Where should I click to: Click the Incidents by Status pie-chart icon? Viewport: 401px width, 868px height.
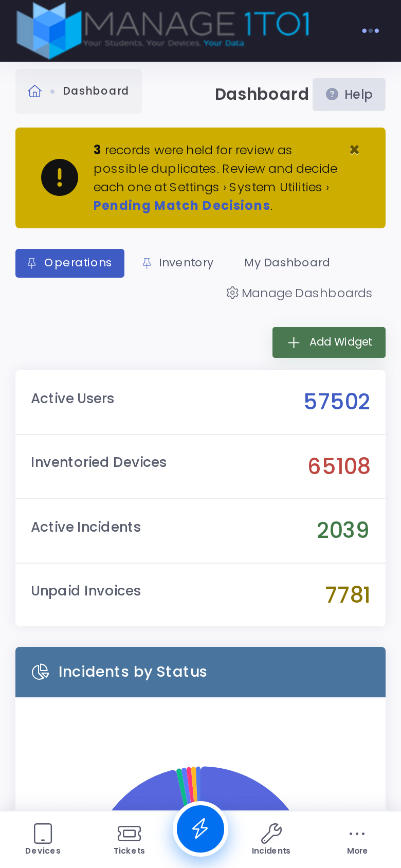[40, 672]
